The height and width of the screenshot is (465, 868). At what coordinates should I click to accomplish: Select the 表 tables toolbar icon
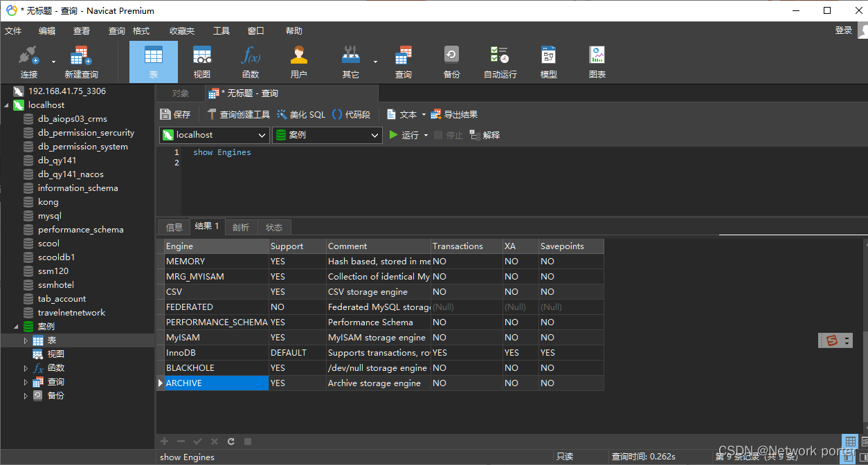pyautogui.click(x=154, y=62)
